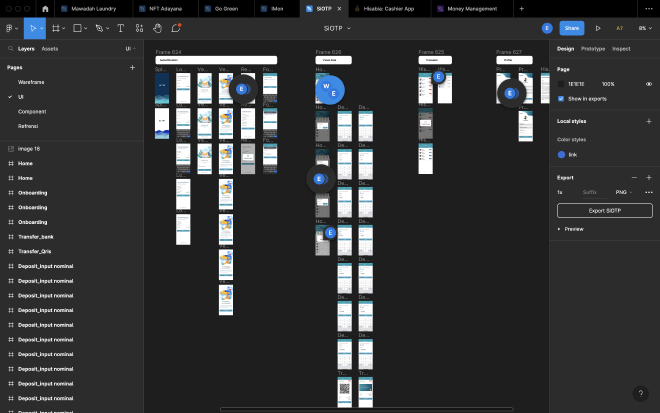Select the Component page
The width and height of the screenshot is (660, 413).
[32, 112]
